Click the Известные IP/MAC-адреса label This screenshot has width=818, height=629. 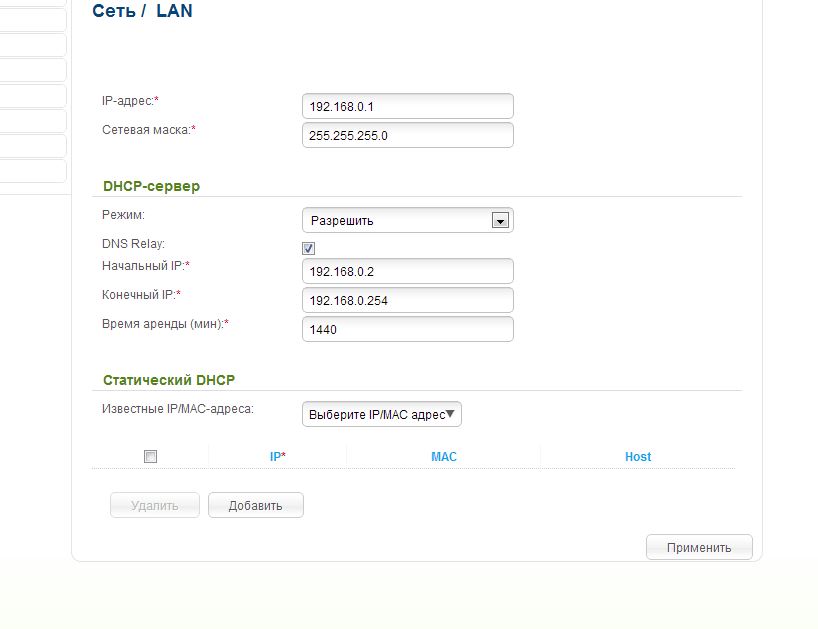(x=178, y=409)
